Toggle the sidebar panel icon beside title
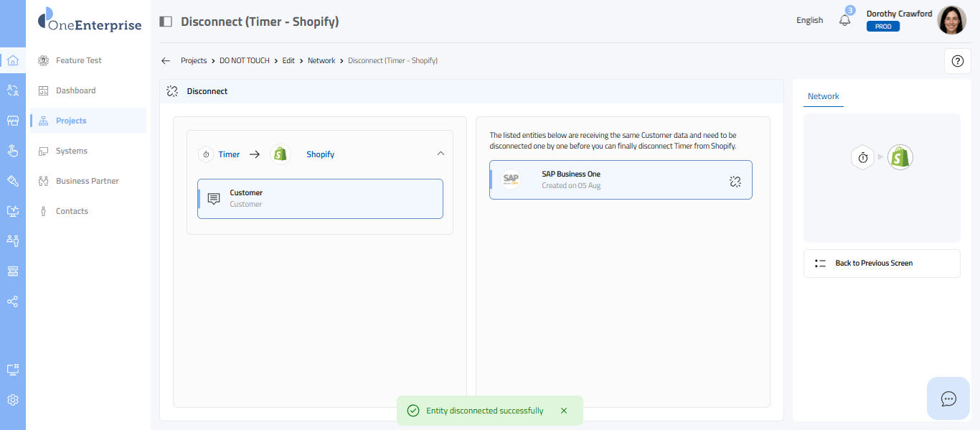 (166, 22)
